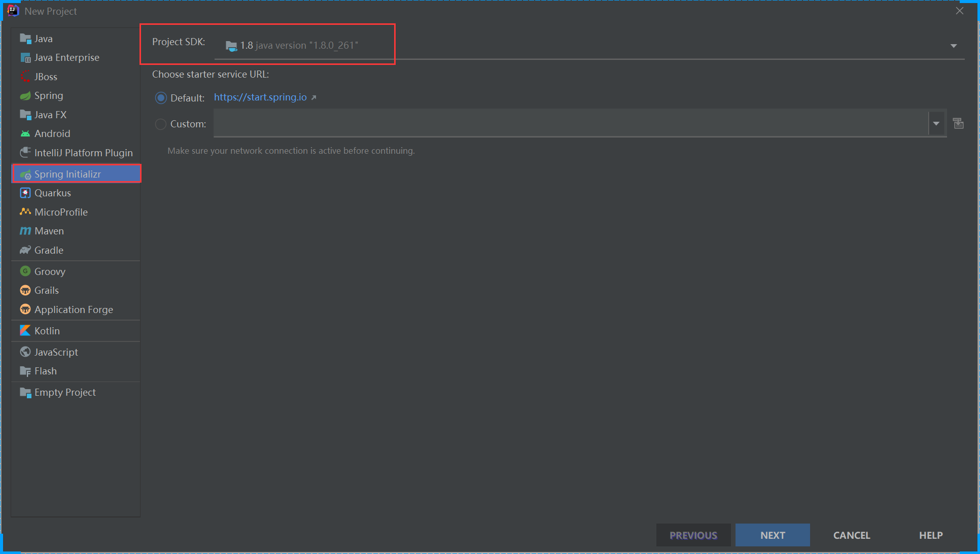Click the Gradle elephant icon
980x554 pixels.
25,250
